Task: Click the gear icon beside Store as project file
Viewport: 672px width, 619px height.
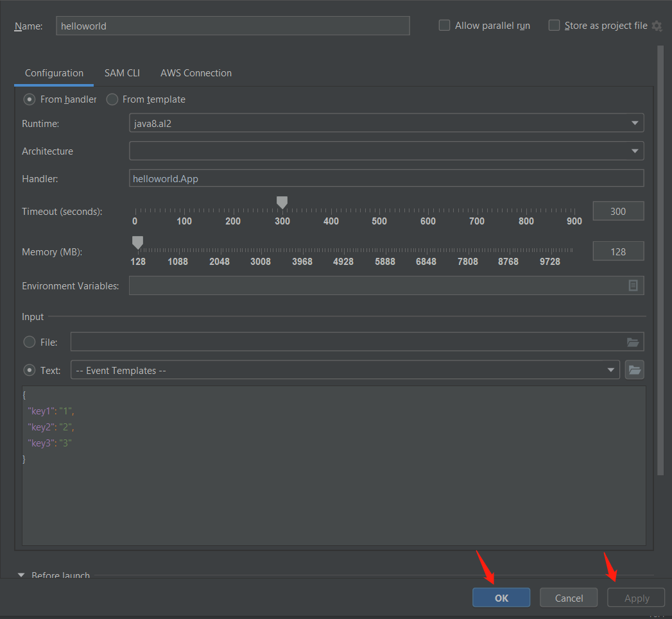Action: (656, 26)
